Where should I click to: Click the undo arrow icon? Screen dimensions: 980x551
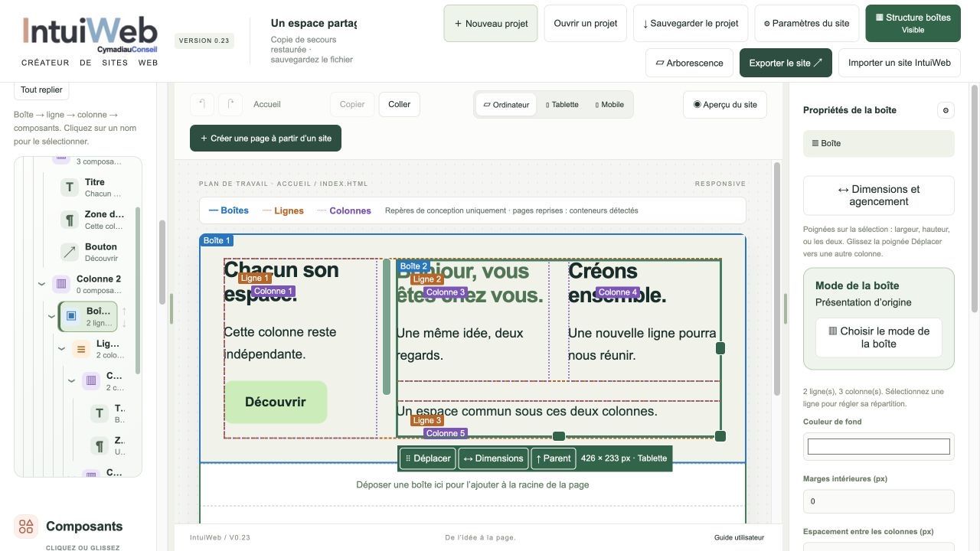[x=202, y=104]
